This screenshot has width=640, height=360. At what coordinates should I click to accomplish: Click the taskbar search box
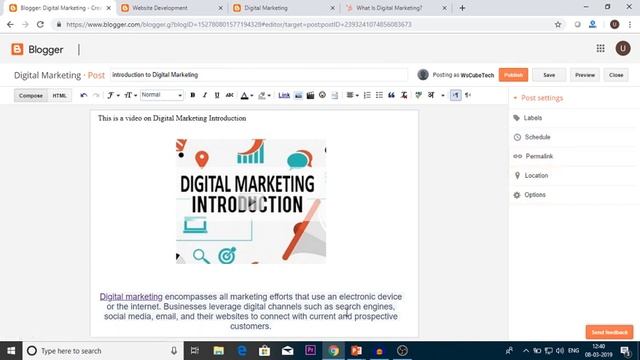click(x=103, y=351)
